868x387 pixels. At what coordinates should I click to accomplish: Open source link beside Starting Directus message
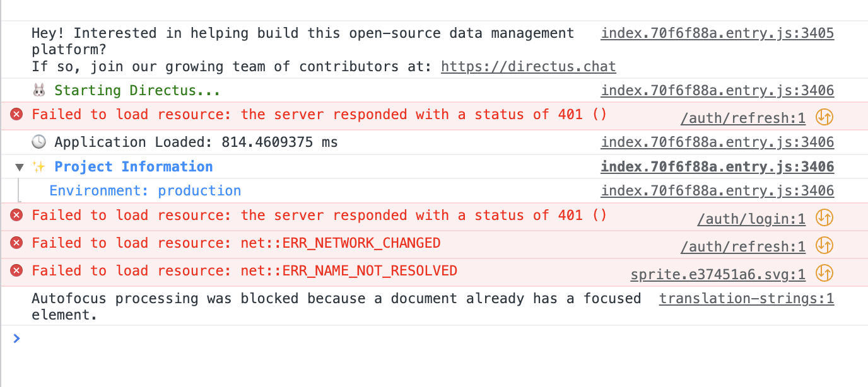click(x=717, y=91)
